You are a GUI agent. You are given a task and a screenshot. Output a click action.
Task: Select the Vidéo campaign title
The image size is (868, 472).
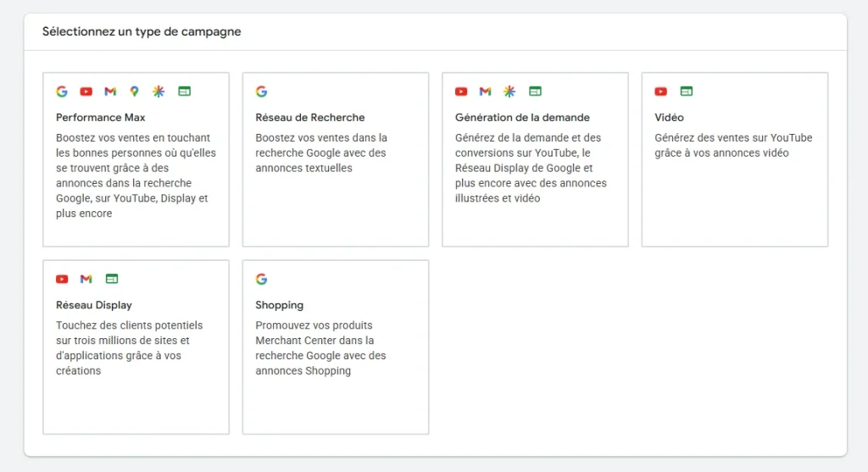669,117
